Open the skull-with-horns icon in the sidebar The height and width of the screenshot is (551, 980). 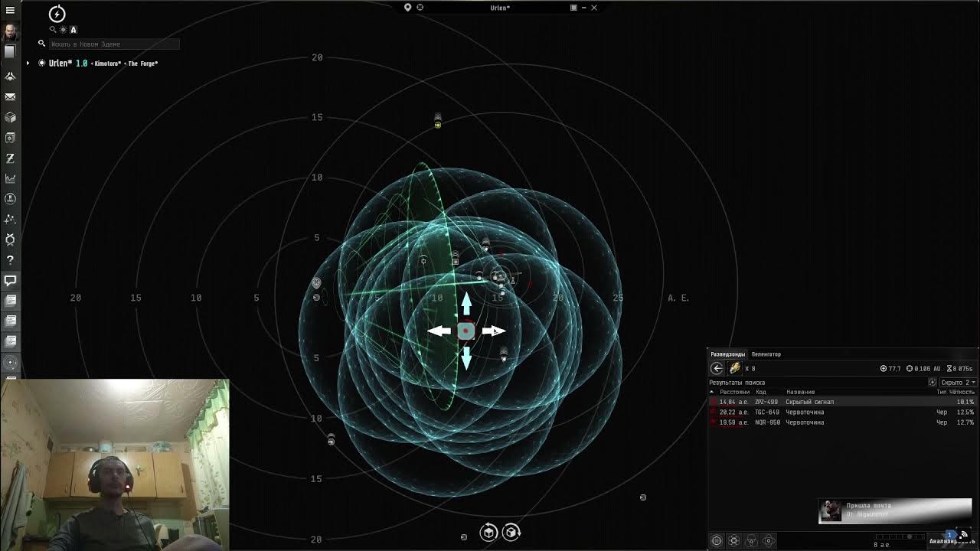tap(10, 240)
